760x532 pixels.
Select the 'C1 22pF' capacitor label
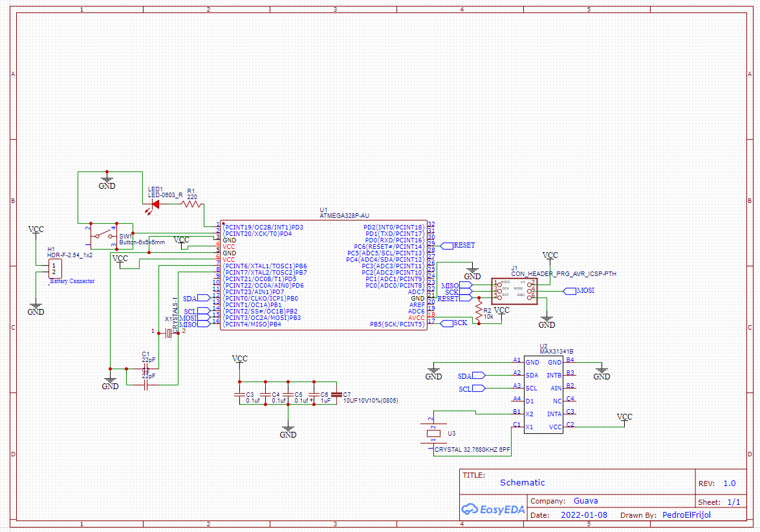coord(149,357)
